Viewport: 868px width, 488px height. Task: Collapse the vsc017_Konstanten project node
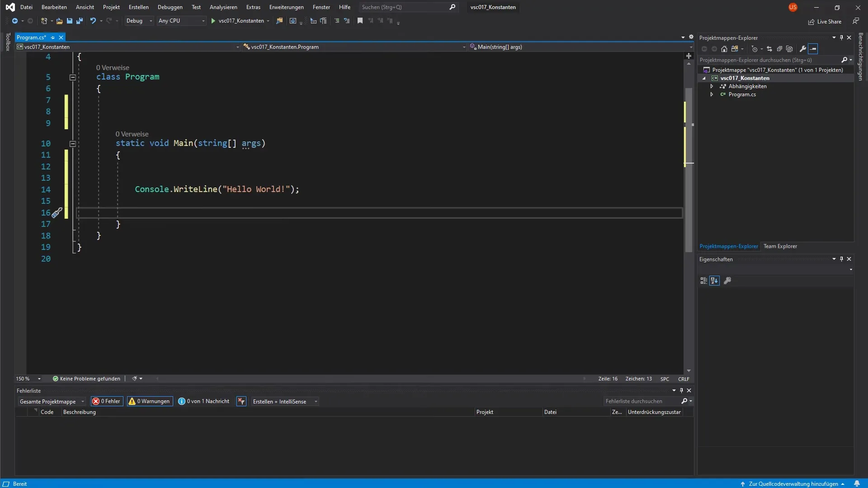pyautogui.click(x=704, y=78)
